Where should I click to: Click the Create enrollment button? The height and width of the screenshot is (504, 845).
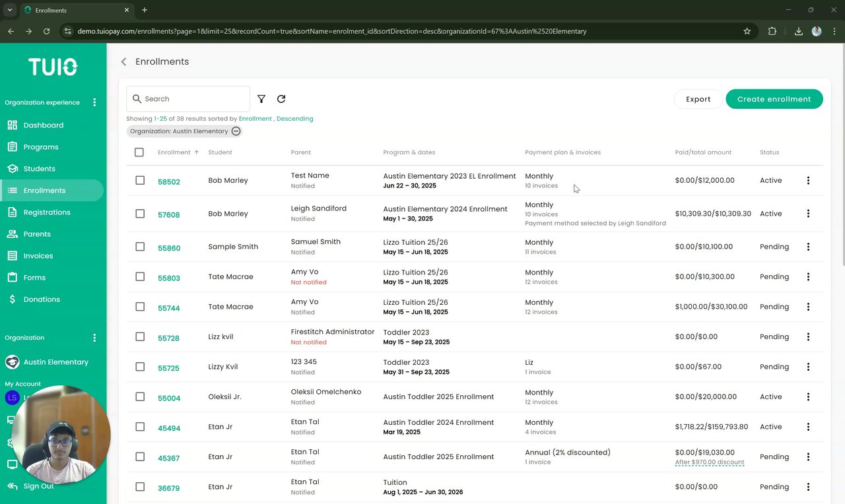pyautogui.click(x=774, y=99)
